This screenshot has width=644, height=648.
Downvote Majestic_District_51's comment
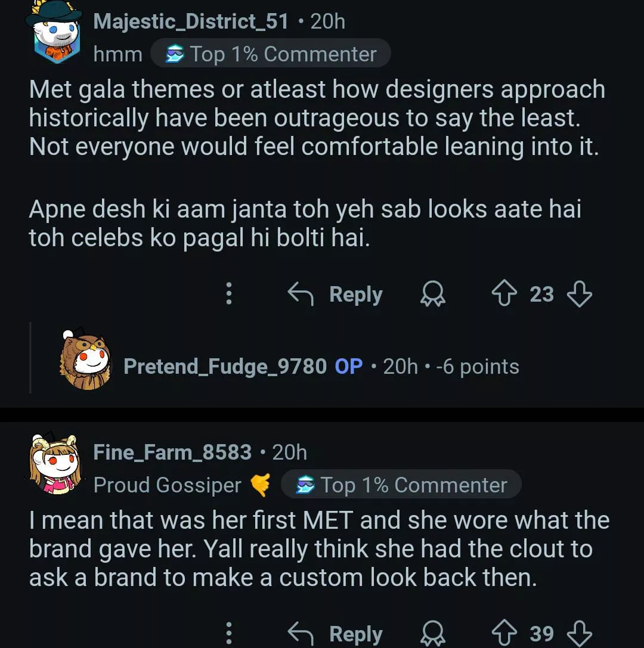[x=579, y=294]
